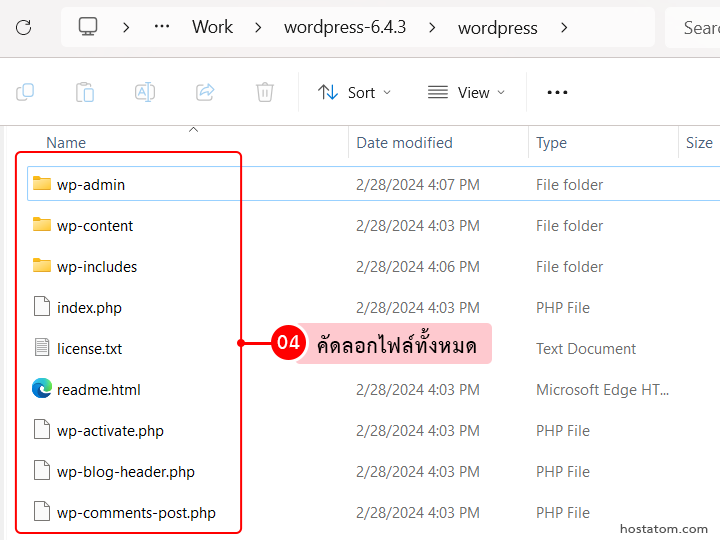Select the license.txt file
This screenshot has height=540, width=720.
click(89, 349)
